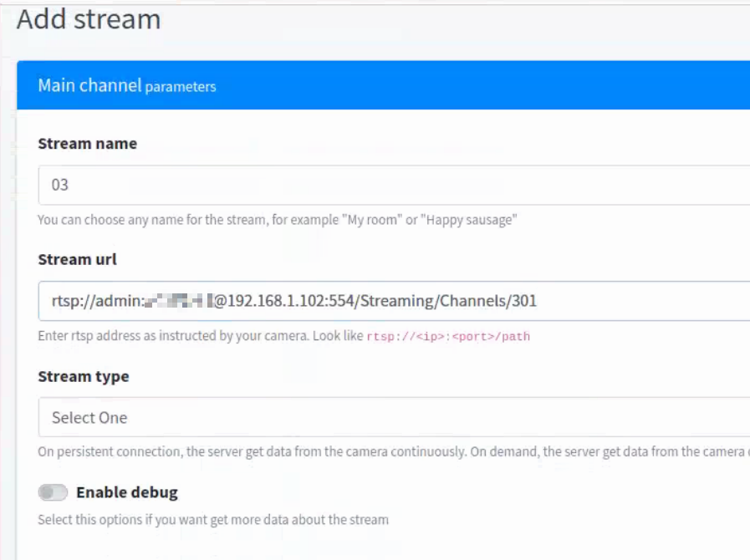
Task: Click the 'Enable debug' label text
Action: [126, 492]
